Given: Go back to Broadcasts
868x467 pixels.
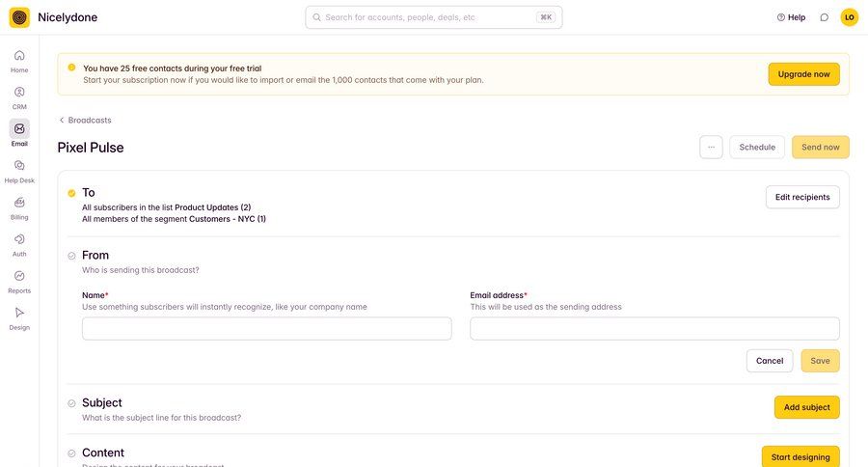Looking at the screenshot, I should [x=85, y=121].
